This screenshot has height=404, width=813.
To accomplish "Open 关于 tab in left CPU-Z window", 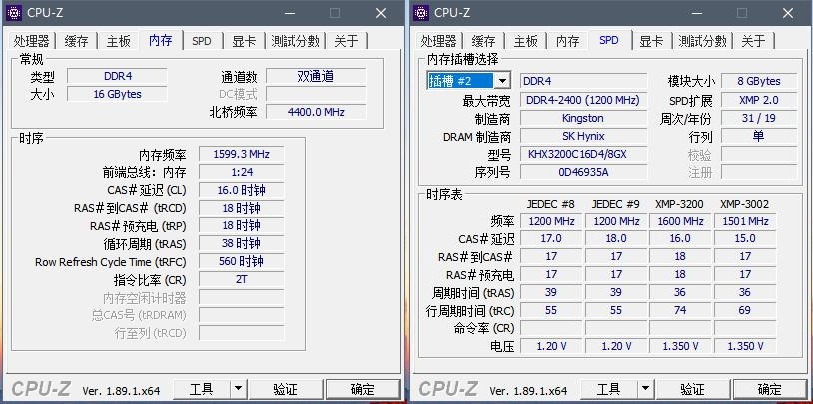I will coord(346,41).
